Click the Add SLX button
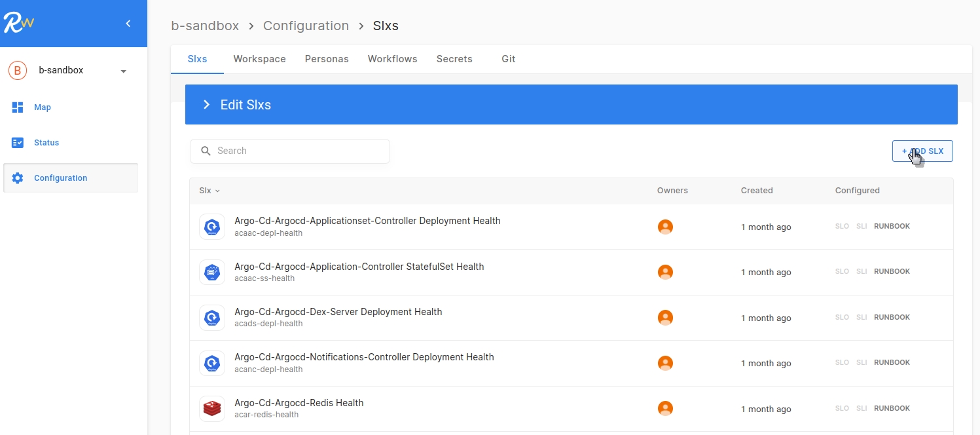Viewport: 980px width, 435px height. [922, 151]
